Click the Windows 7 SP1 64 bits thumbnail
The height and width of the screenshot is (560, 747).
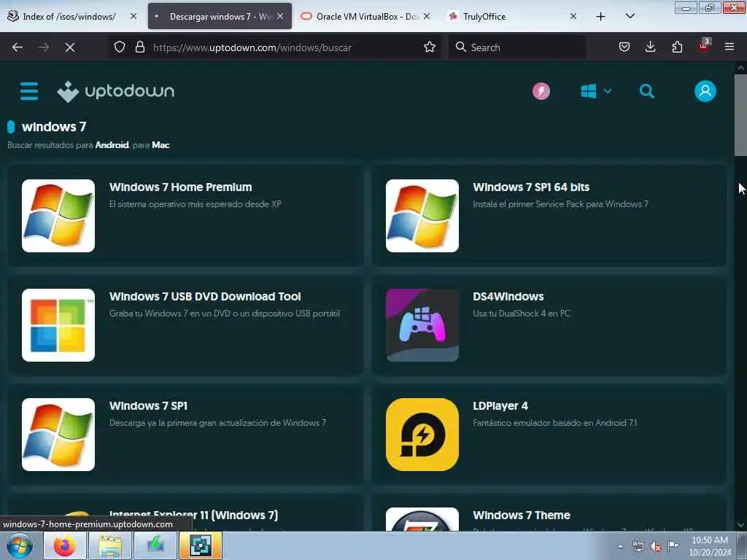[422, 216]
